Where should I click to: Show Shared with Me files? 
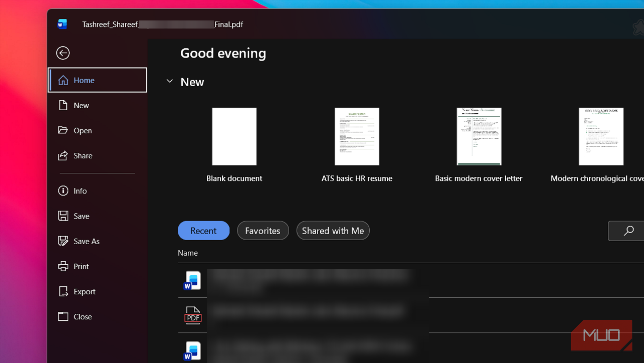333,230
